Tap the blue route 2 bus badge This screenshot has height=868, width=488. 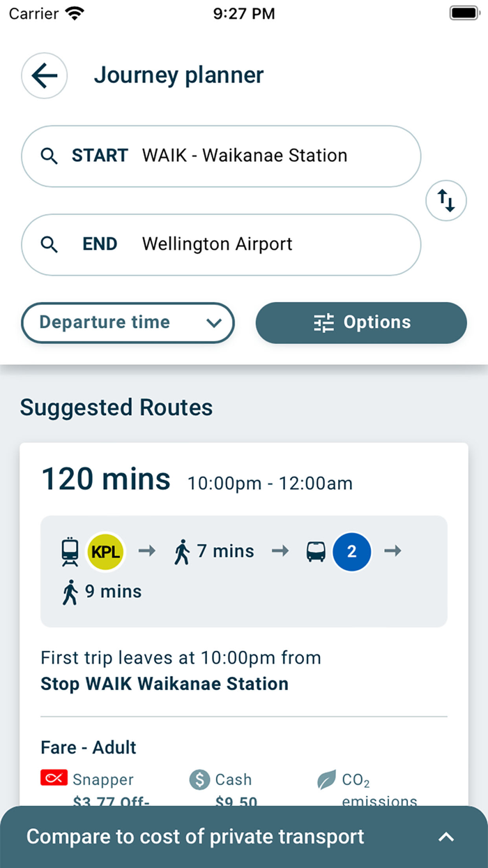point(352,551)
